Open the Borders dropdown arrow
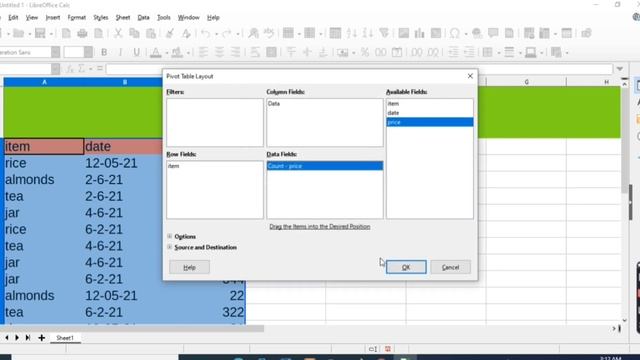This screenshot has width=640, height=360. point(499,53)
